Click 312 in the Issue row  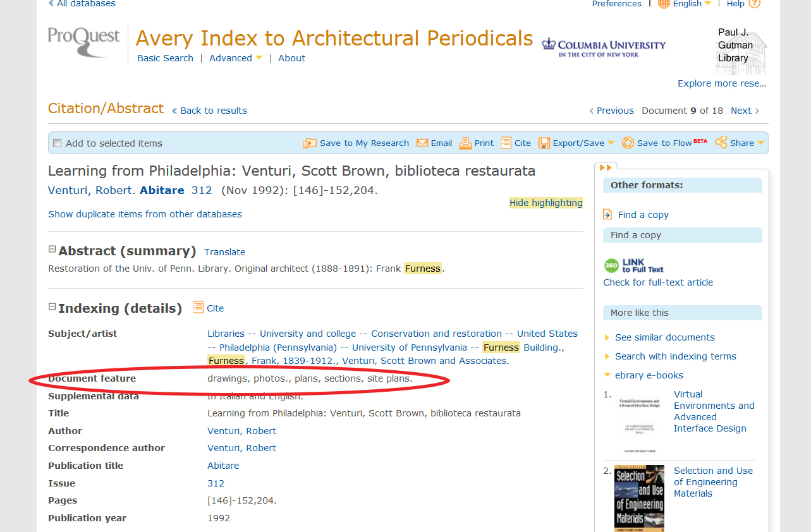[x=216, y=483]
